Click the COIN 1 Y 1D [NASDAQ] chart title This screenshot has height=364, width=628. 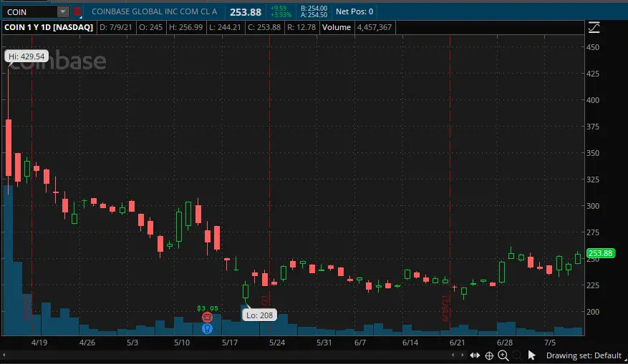point(49,27)
